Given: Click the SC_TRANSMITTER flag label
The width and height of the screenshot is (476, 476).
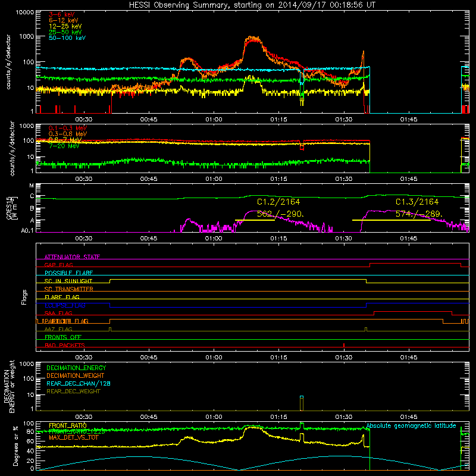Looking at the screenshot, I should point(69,289).
